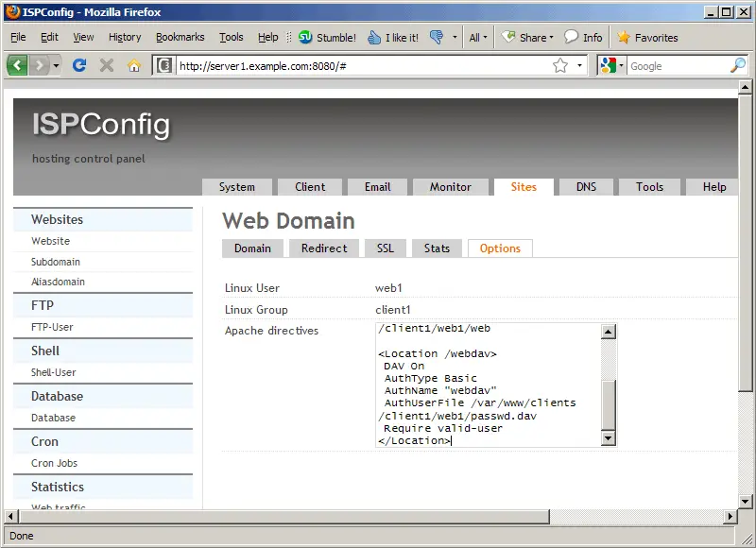
Task: Bookmark this page with the star icon
Action: coord(560,65)
